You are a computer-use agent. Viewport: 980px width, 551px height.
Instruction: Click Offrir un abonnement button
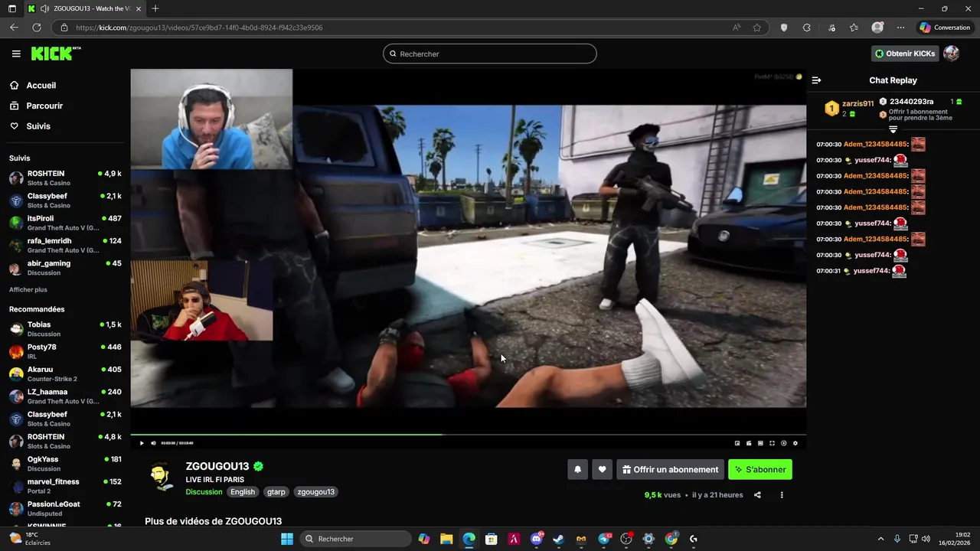[671, 470]
